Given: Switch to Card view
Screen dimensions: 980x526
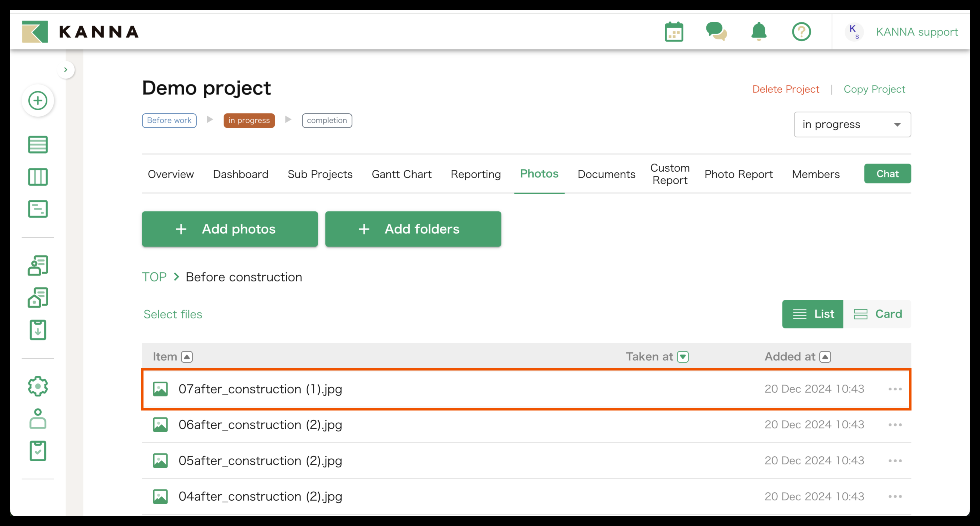Looking at the screenshot, I should point(877,314).
